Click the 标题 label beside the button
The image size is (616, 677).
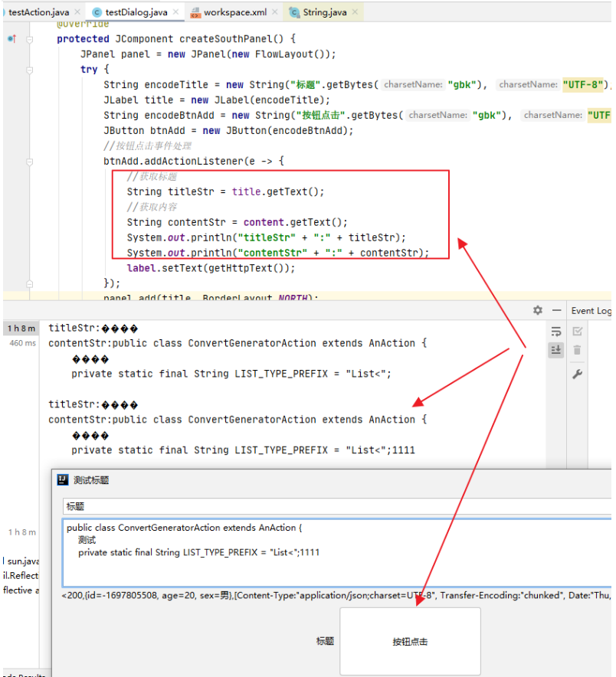(325, 641)
